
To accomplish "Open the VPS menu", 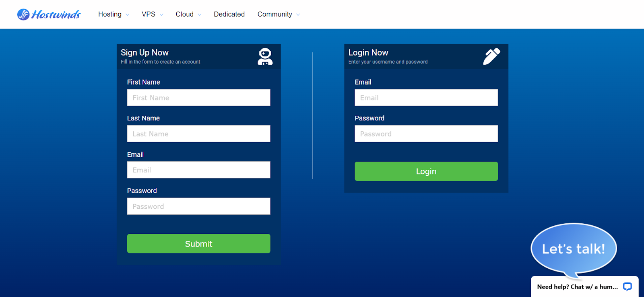I will pyautogui.click(x=149, y=14).
